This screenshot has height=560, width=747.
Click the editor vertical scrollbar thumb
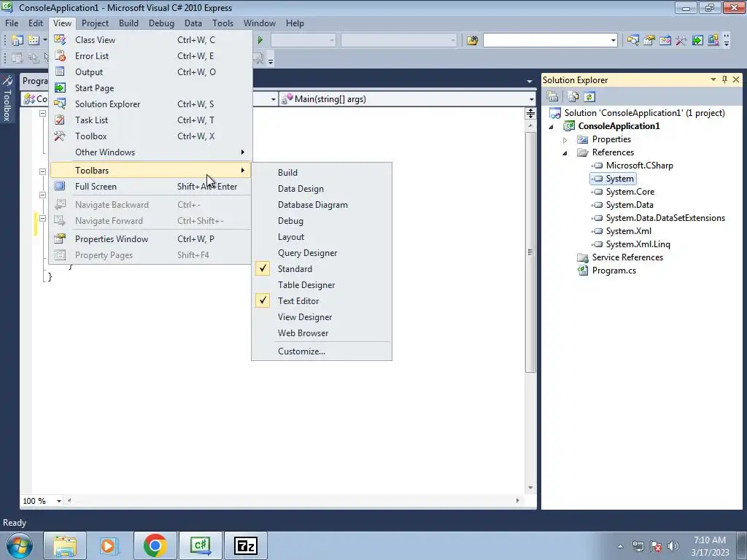(530, 252)
